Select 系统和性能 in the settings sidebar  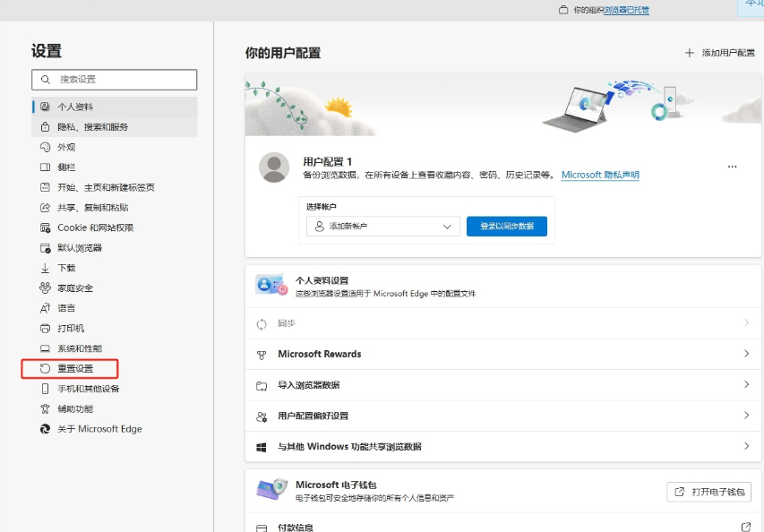click(x=80, y=348)
